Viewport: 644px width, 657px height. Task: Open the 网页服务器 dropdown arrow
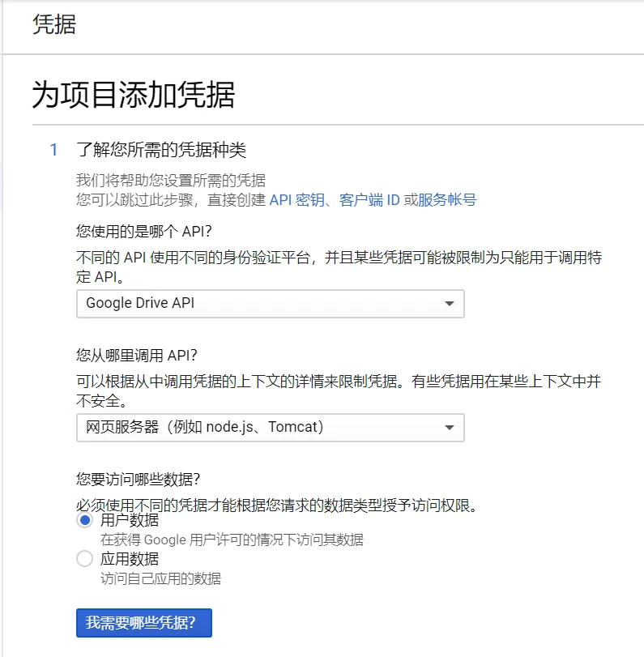pos(450,428)
